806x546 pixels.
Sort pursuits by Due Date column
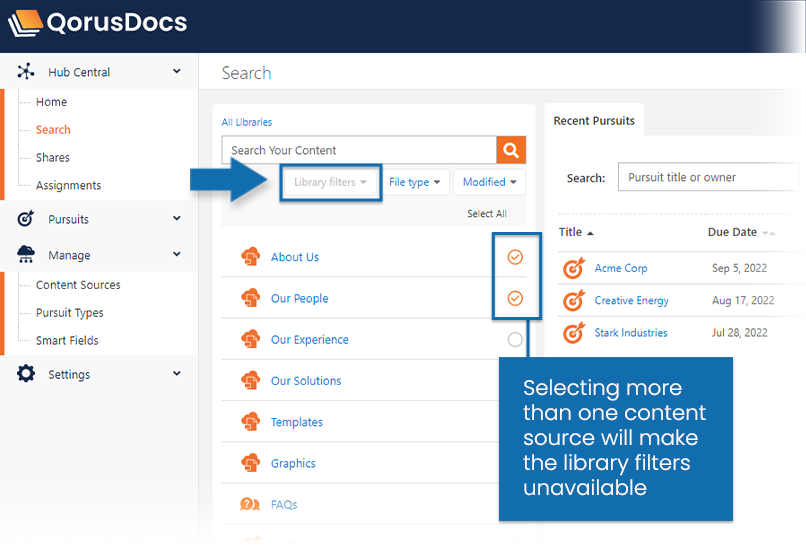coord(741,232)
